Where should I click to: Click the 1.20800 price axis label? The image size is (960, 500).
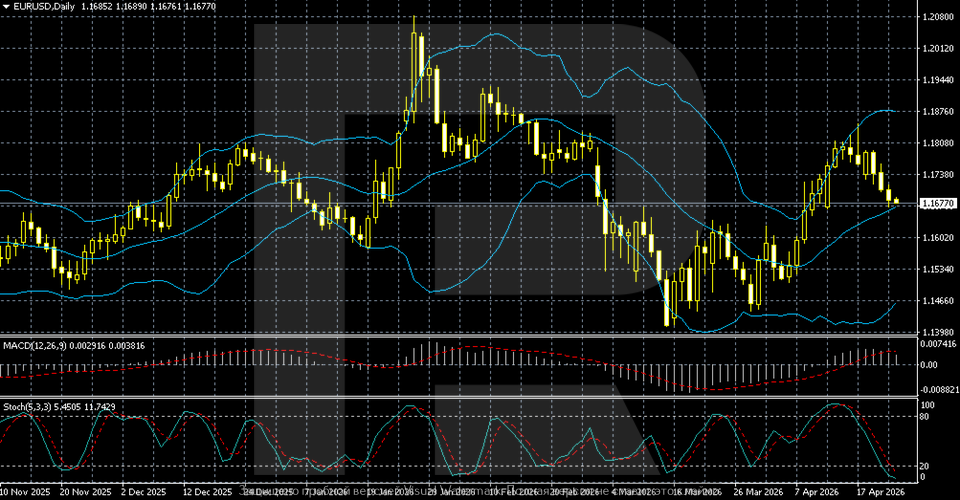(x=937, y=17)
